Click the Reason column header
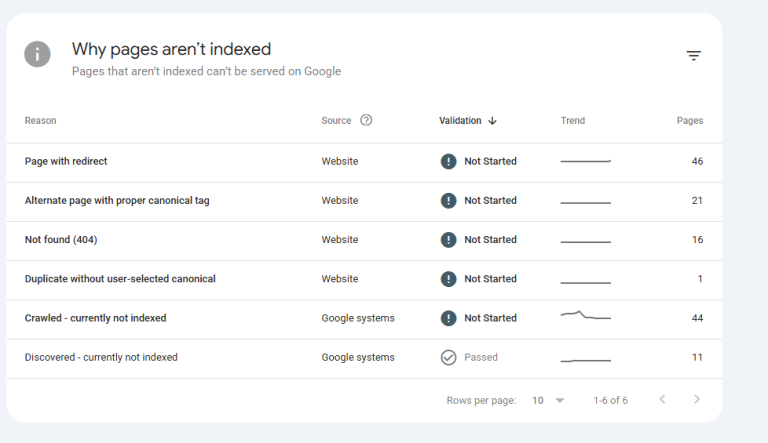Viewport: 768px width, 443px height. pyautogui.click(x=41, y=121)
